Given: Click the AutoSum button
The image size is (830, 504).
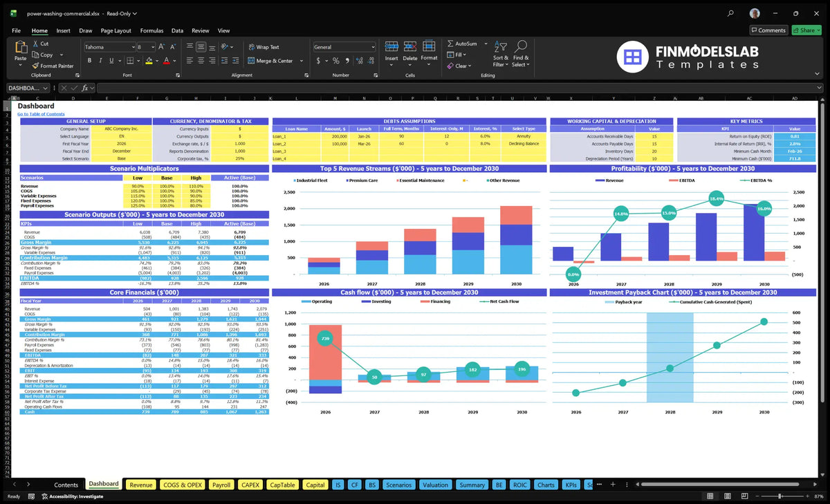Looking at the screenshot, I should [462, 44].
